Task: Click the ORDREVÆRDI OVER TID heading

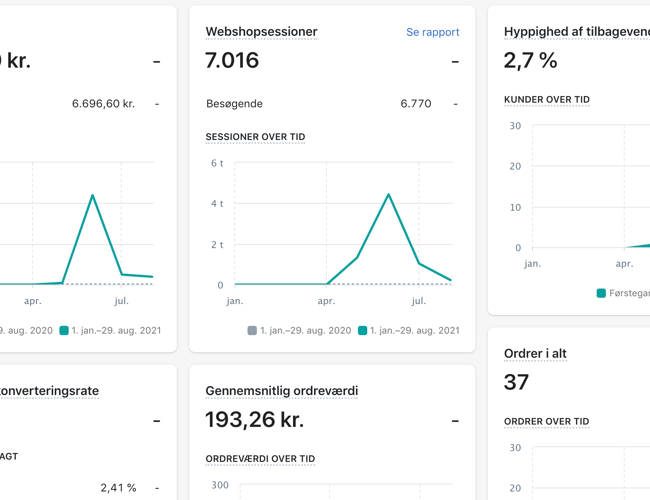Action: pyautogui.click(x=260, y=459)
